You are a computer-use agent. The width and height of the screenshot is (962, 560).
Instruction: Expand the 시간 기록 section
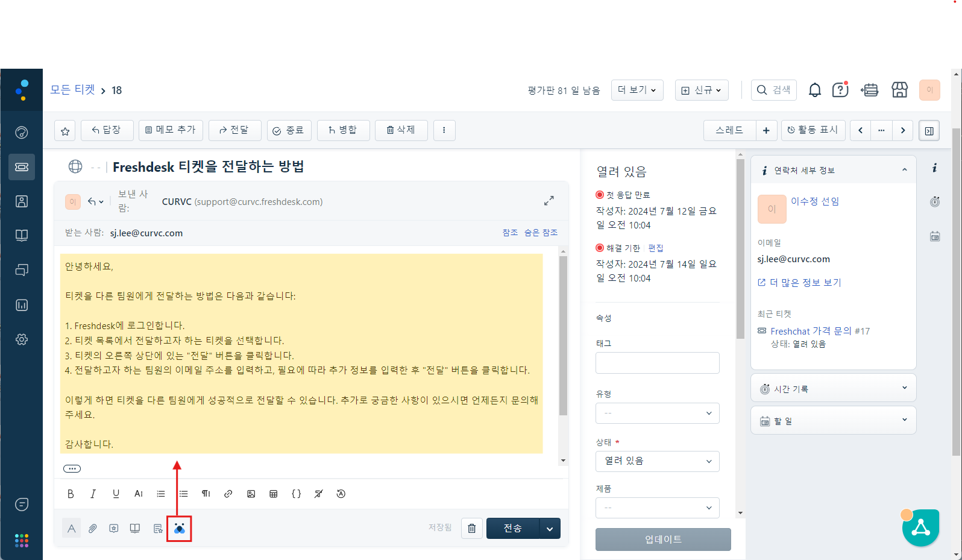point(833,389)
